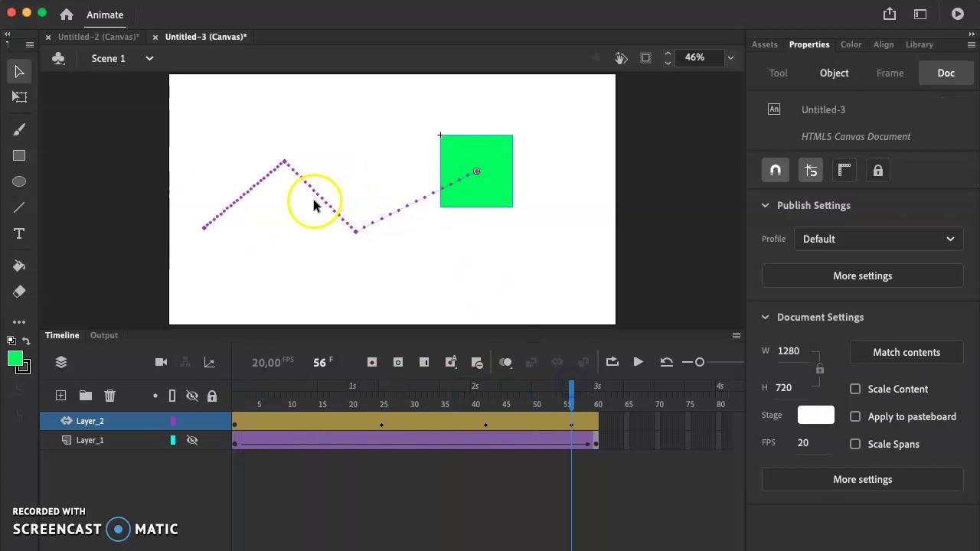Enable the Scale Content checkbox
Screen dimensions: 980x551
(855, 389)
